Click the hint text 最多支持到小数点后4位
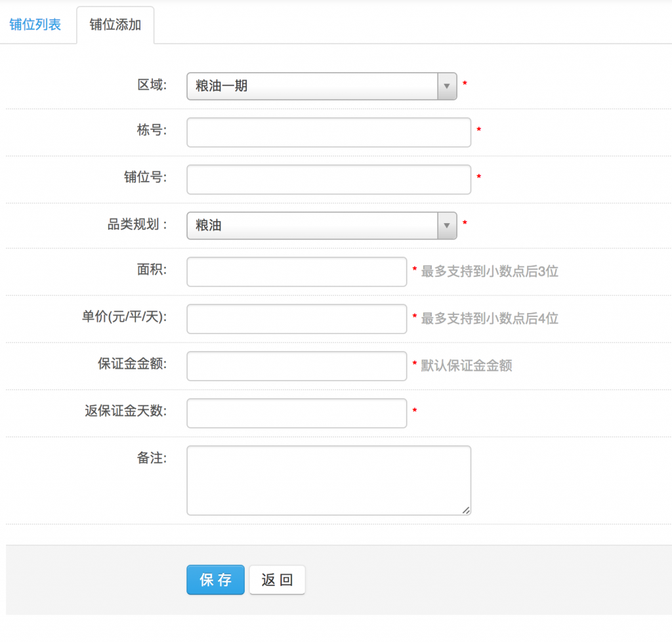Screen dimensions: 672x643 (490, 319)
